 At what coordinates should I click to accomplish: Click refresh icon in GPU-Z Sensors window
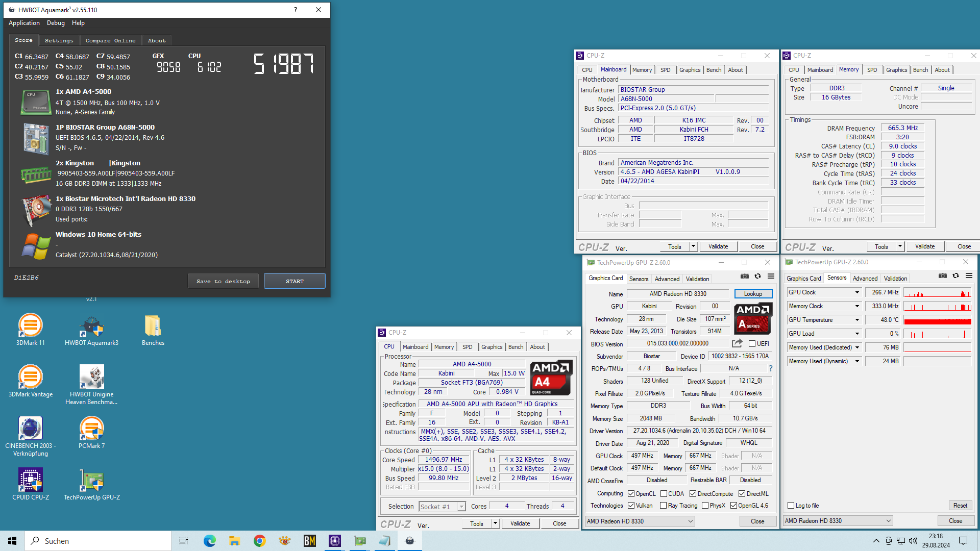[955, 275]
